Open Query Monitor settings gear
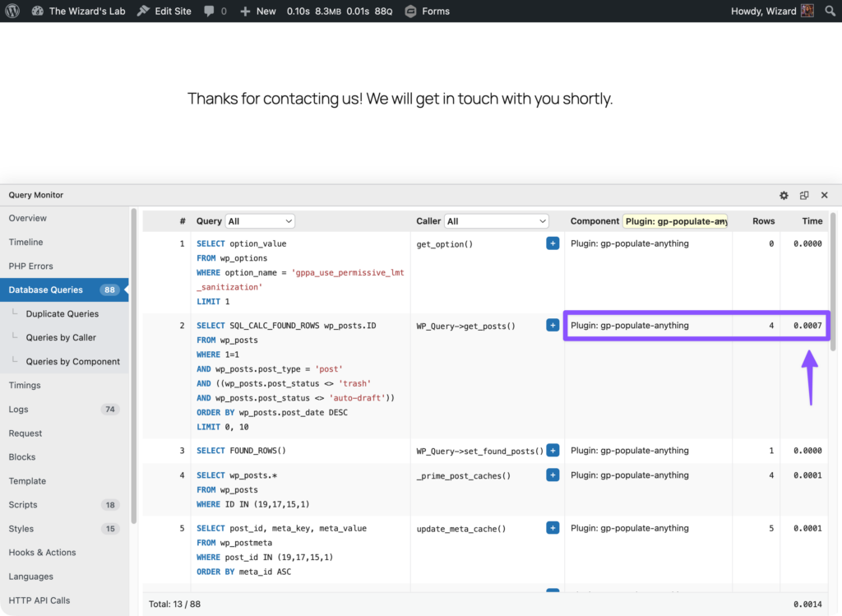 click(784, 195)
